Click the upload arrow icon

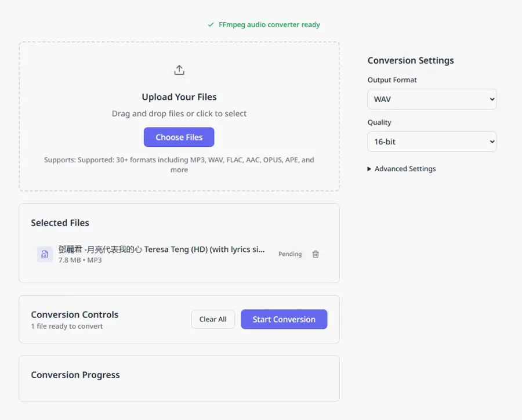point(179,70)
